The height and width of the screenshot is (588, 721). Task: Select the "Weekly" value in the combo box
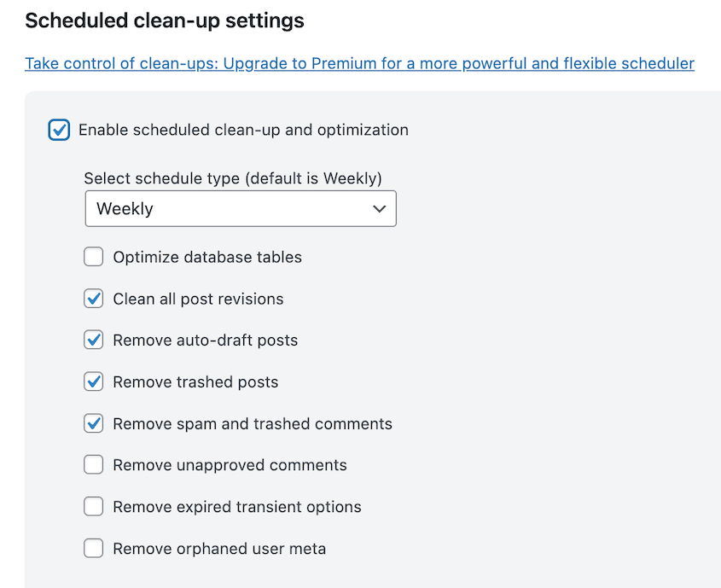point(241,208)
